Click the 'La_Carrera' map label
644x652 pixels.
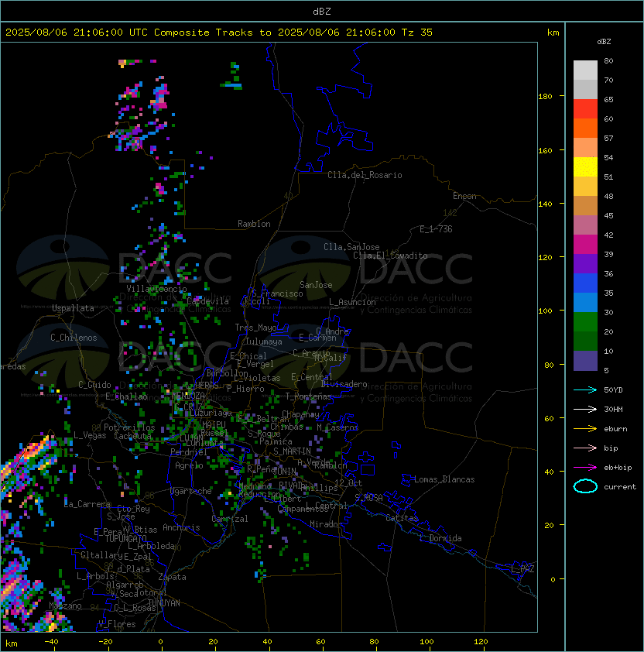(87, 504)
